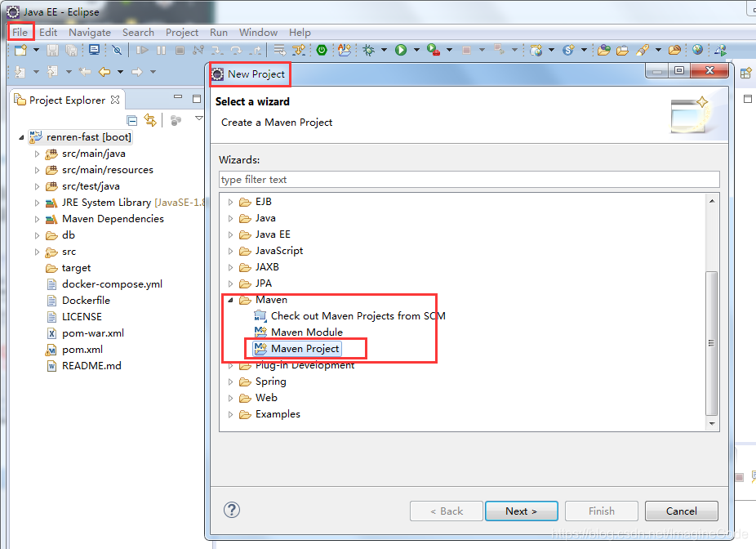This screenshot has width=756, height=549.
Task: Open the Edit menu
Action: 48,33
